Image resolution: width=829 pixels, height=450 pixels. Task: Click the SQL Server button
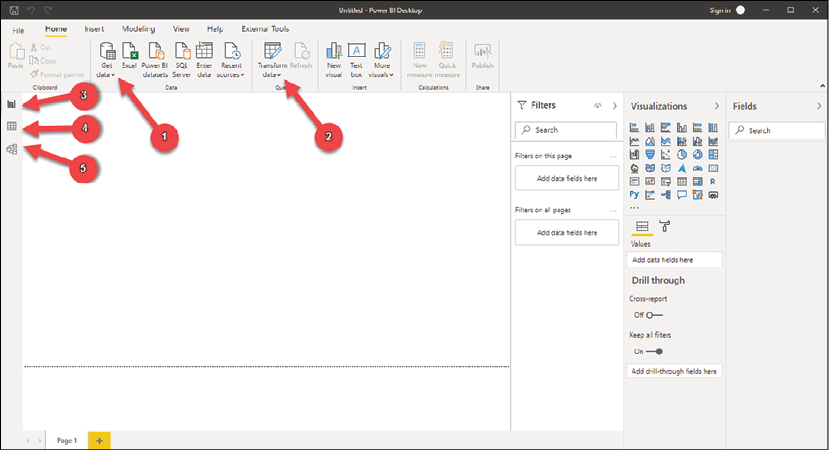pyautogui.click(x=181, y=61)
